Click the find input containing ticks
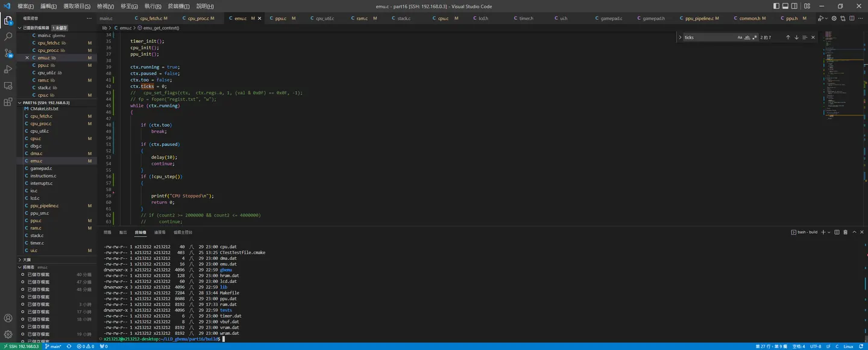 coord(709,37)
